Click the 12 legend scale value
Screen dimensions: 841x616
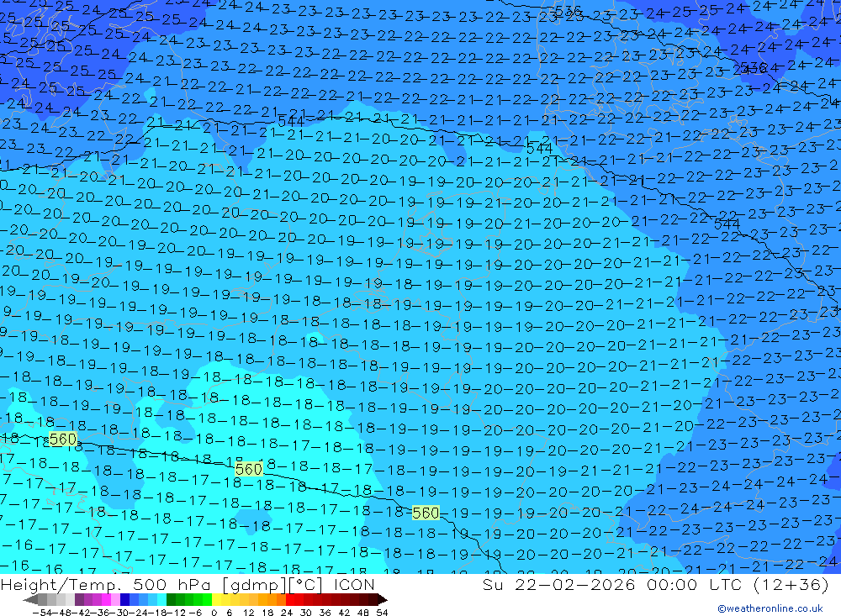[249, 613]
